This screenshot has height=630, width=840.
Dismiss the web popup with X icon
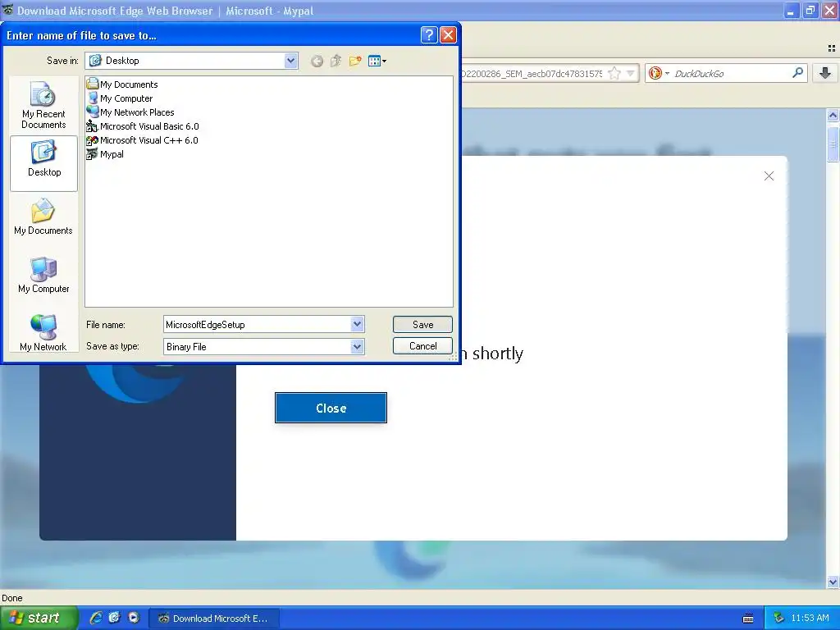click(x=769, y=176)
